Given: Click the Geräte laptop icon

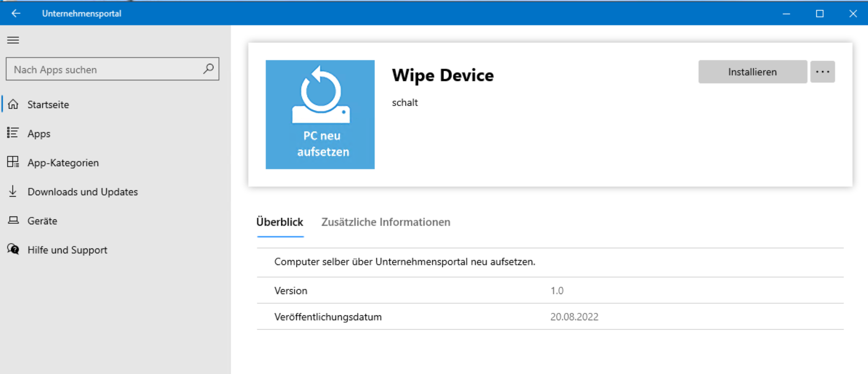Looking at the screenshot, I should pyautogui.click(x=13, y=220).
